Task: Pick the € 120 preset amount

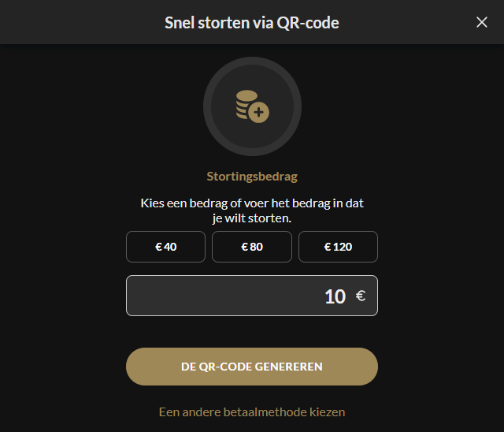Action: click(338, 247)
